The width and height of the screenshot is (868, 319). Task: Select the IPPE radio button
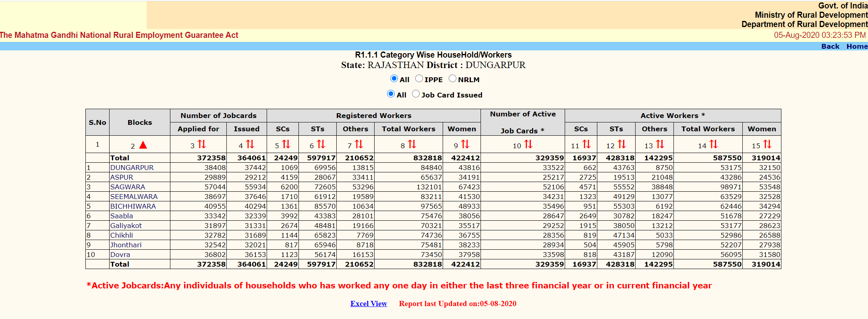(419, 79)
